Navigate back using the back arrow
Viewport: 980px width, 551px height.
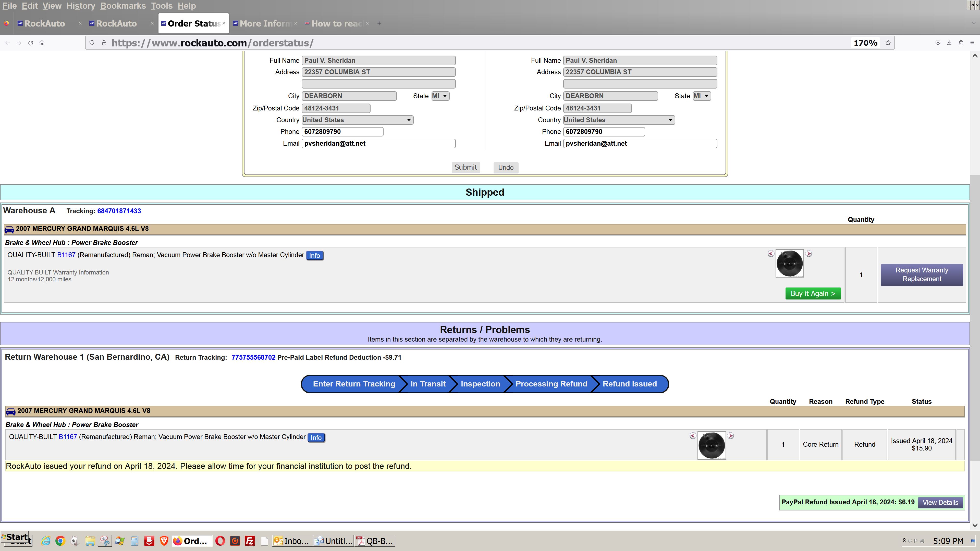tap(8, 43)
